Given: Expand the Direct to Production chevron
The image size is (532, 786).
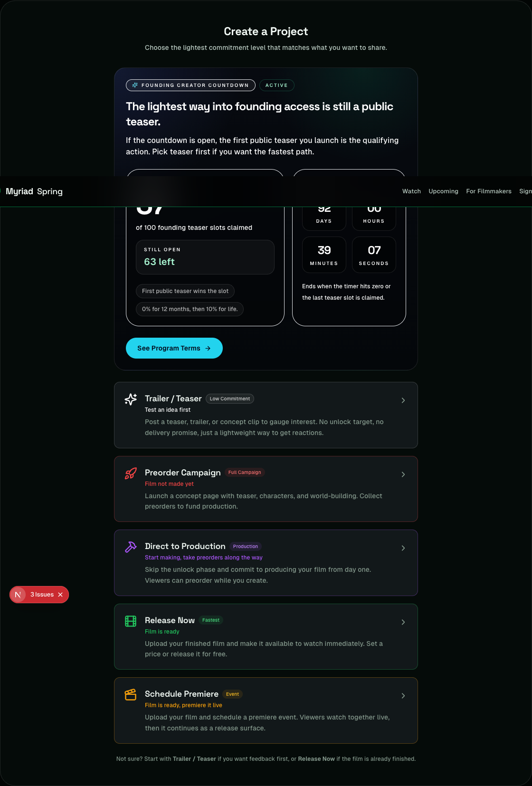Looking at the screenshot, I should coord(403,548).
